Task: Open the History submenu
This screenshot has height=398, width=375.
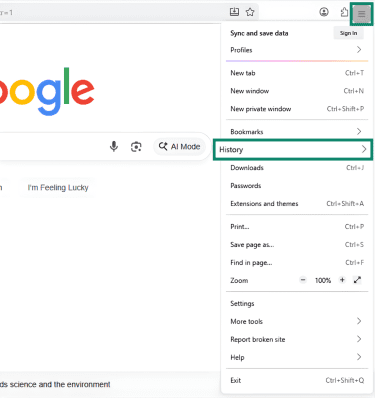Action: click(x=293, y=150)
